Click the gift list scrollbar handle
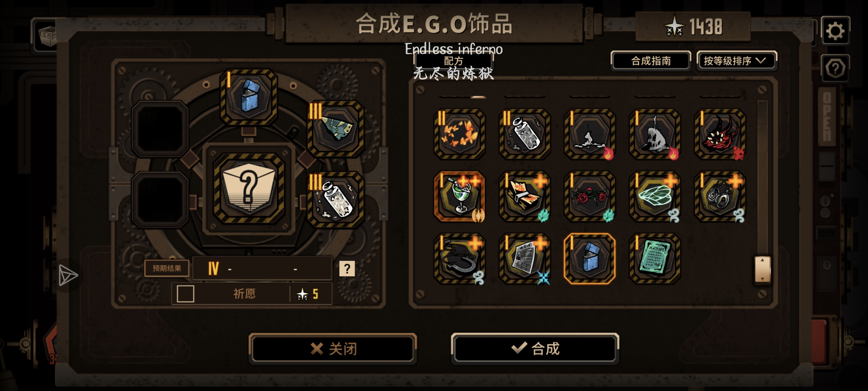 762,269
